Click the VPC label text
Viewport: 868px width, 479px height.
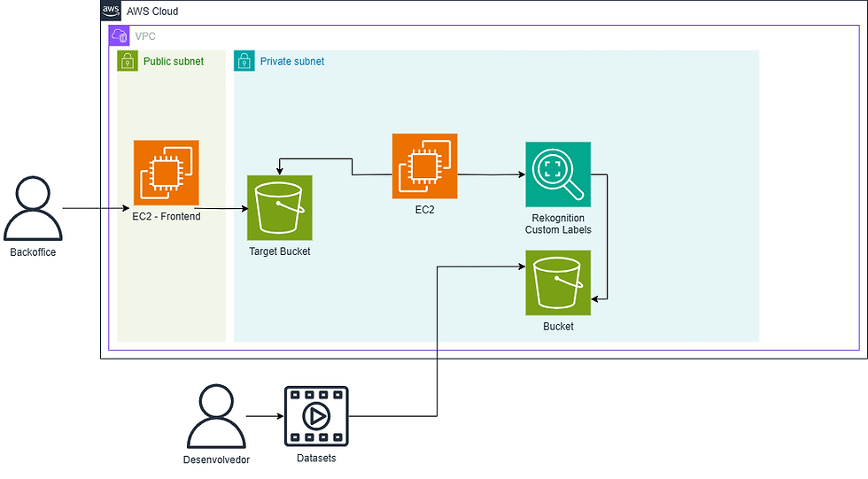[x=145, y=36]
